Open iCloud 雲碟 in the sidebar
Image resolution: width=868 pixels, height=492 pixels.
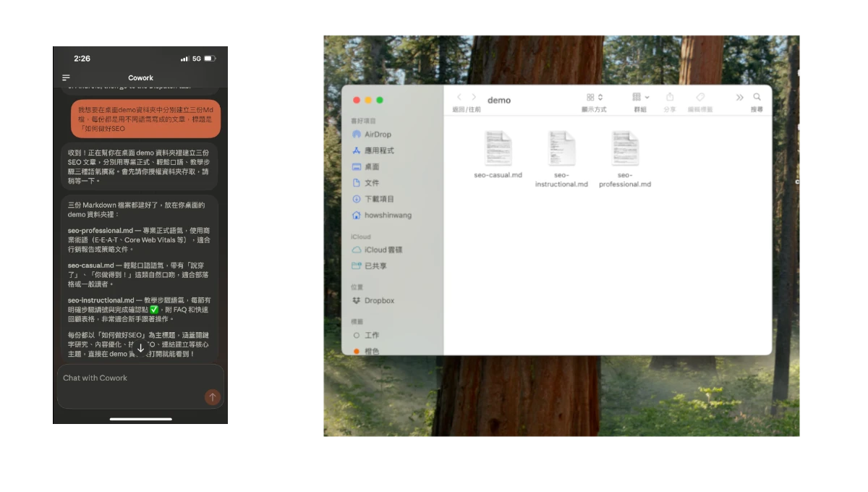pos(383,250)
